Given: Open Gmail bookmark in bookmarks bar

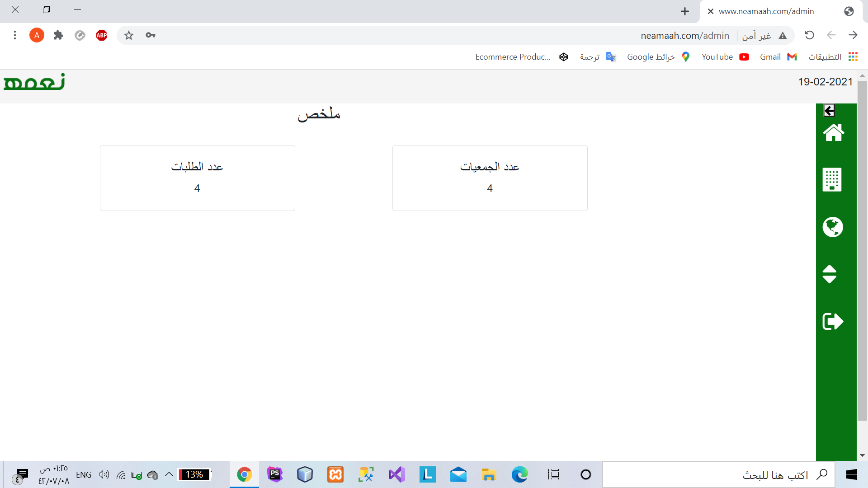Looking at the screenshot, I should tap(778, 57).
